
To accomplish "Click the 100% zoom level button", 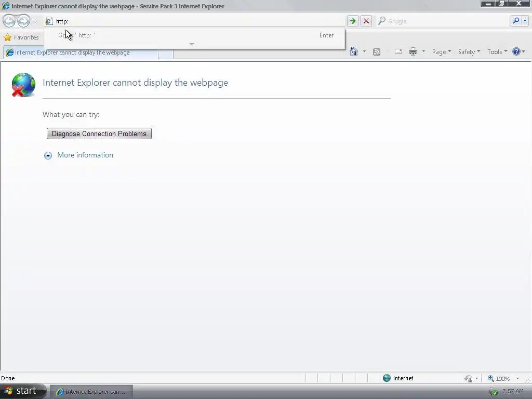I will (x=499, y=378).
